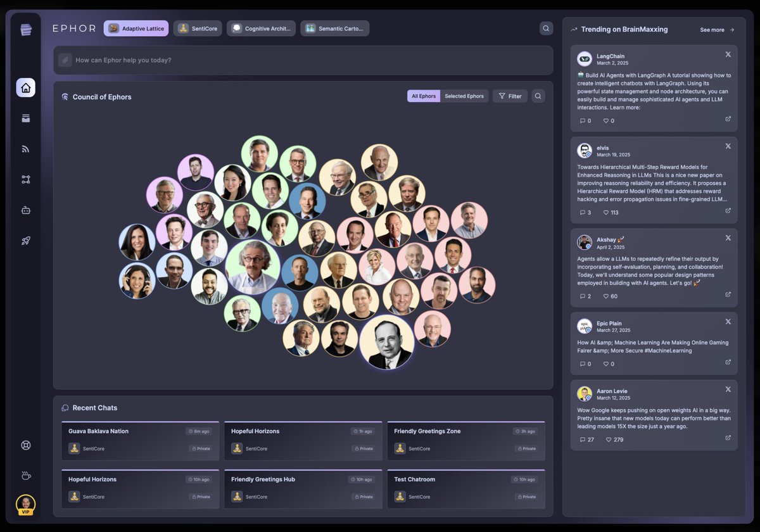This screenshot has height=532, width=760.
Task: Open the archive box sidebar icon
Action: click(x=26, y=118)
